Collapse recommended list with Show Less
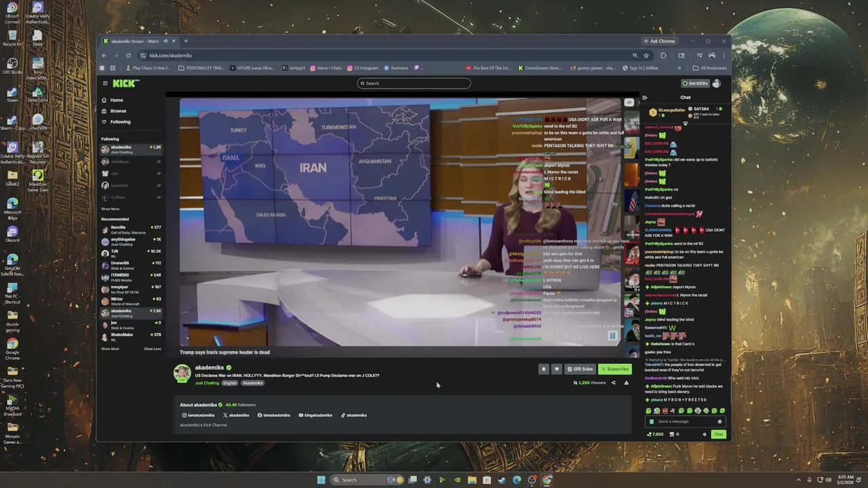868x488 pixels. click(153, 348)
